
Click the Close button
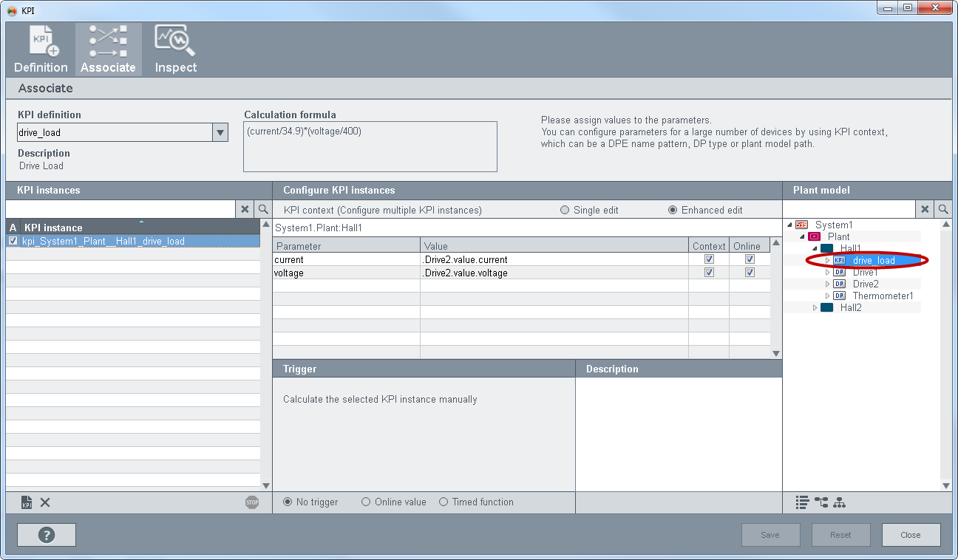pos(910,535)
